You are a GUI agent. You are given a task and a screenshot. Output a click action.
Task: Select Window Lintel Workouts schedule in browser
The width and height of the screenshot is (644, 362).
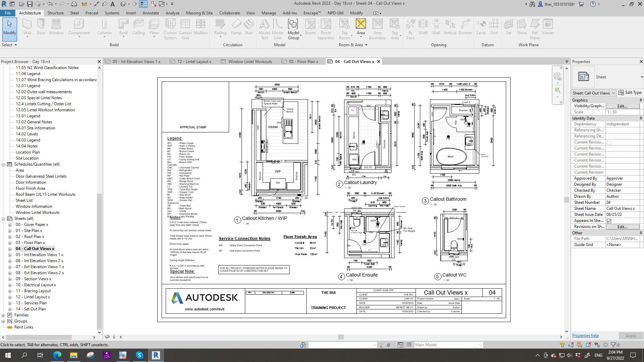point(37,213)
